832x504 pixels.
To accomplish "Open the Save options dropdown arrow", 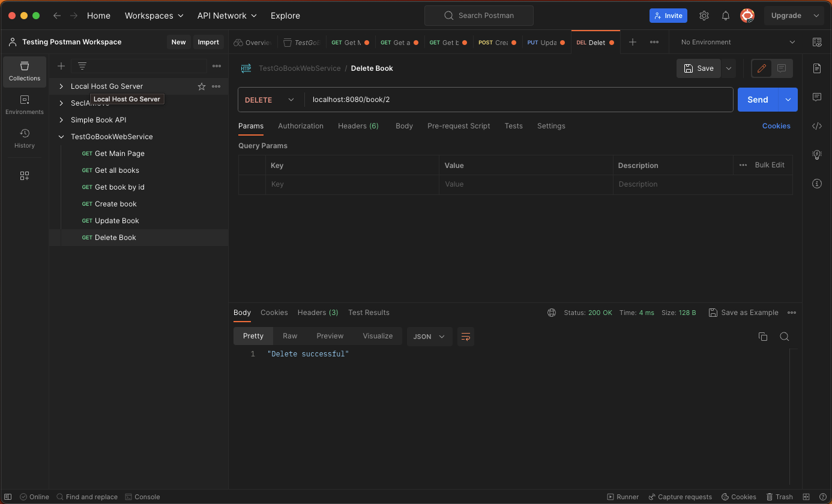I will point(729,68).
